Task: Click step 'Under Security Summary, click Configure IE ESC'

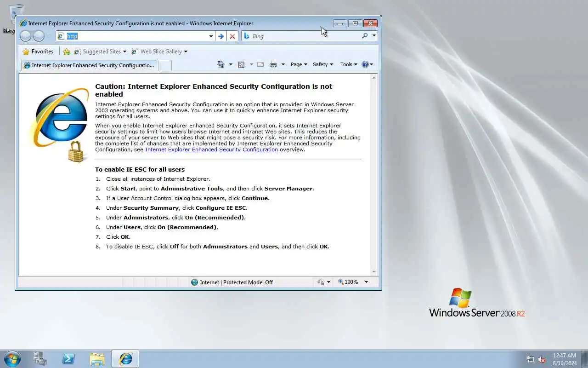Action: (177, 208)
